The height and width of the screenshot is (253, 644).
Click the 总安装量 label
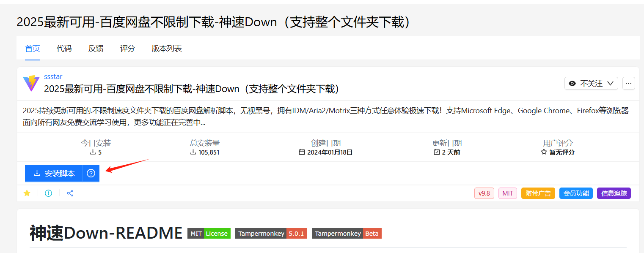click(x=205, y=143)
